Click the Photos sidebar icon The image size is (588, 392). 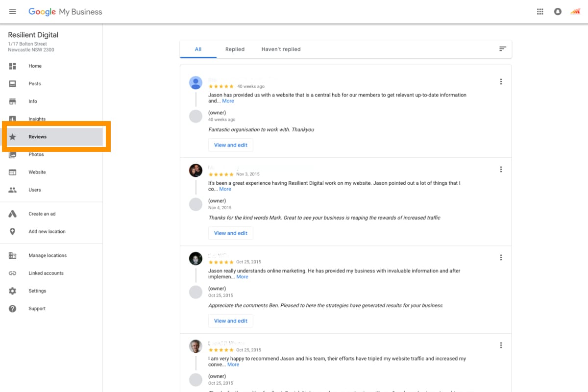pos(13,154)
